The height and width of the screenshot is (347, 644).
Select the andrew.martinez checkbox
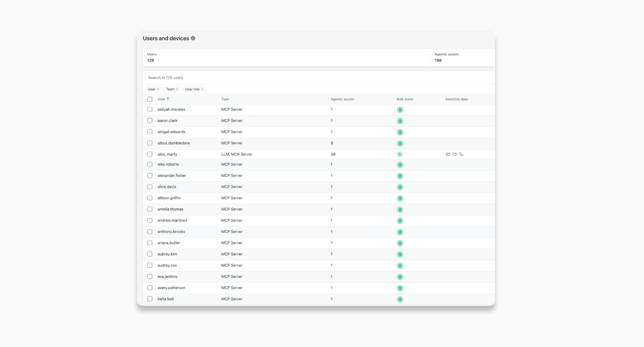[150, 220]
